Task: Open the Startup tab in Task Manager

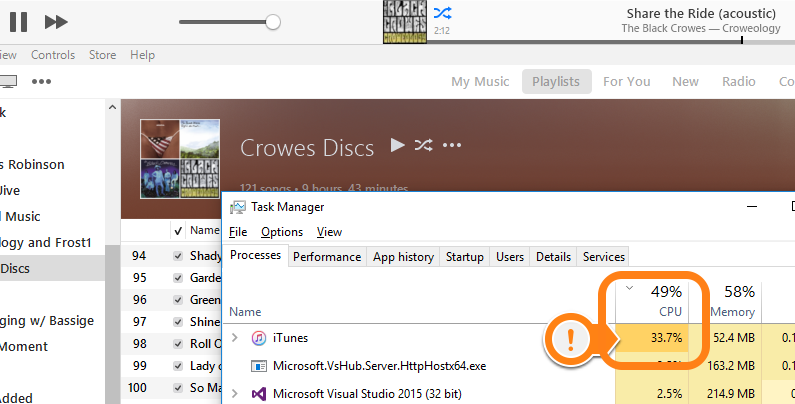Action: coord(464,257)
